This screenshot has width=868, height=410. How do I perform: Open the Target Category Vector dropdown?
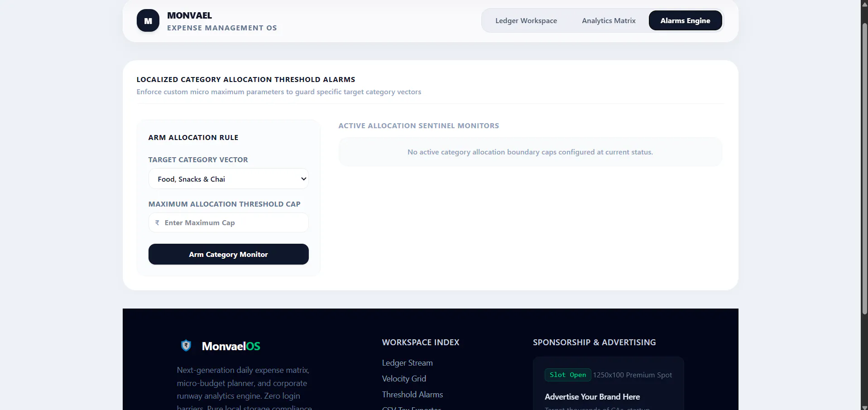coord(229,179)
